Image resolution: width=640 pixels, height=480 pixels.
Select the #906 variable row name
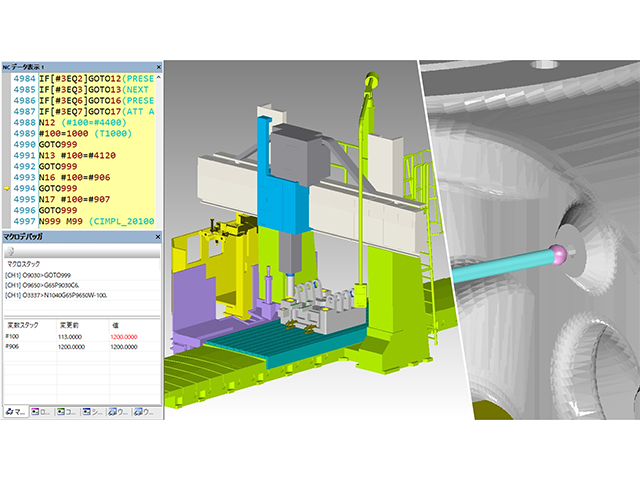[x=12, y=347]
